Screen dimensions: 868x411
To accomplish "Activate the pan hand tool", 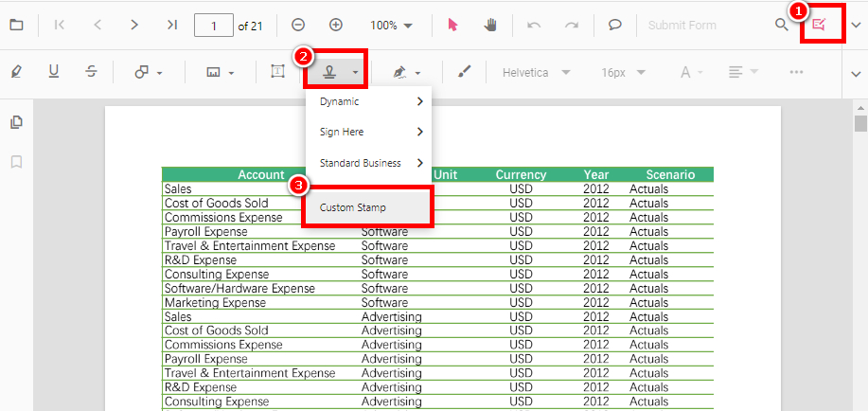I will (490, 25).
